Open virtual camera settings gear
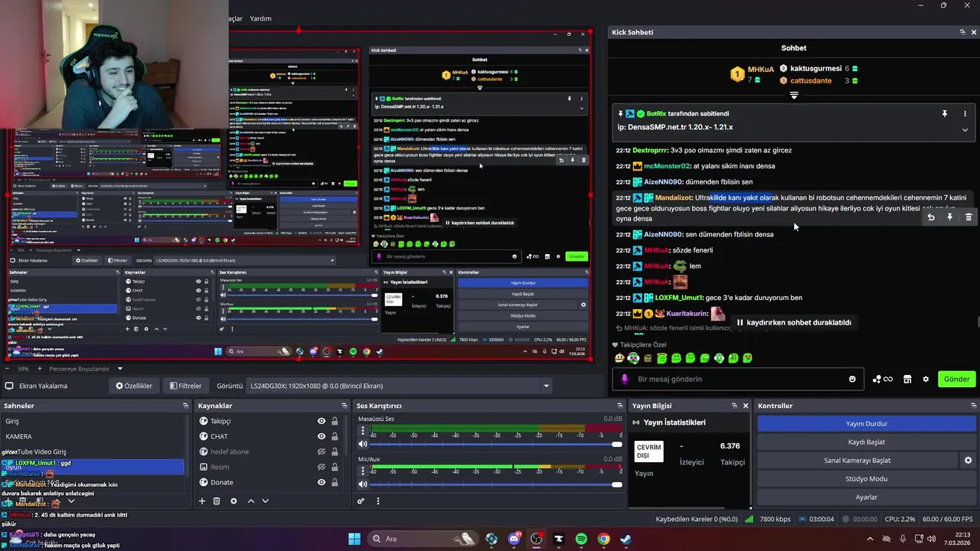The height and width of the screenshot is (551, 980). [968, 461]
